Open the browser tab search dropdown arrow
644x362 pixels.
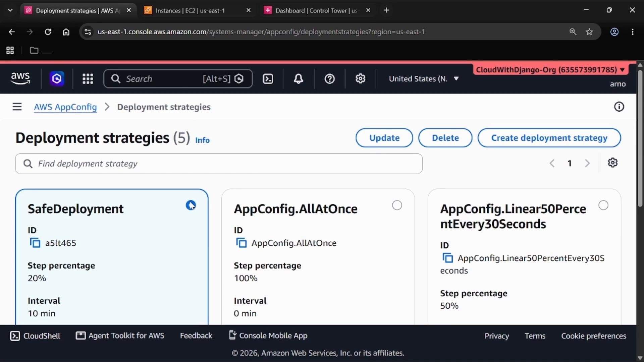10,10
